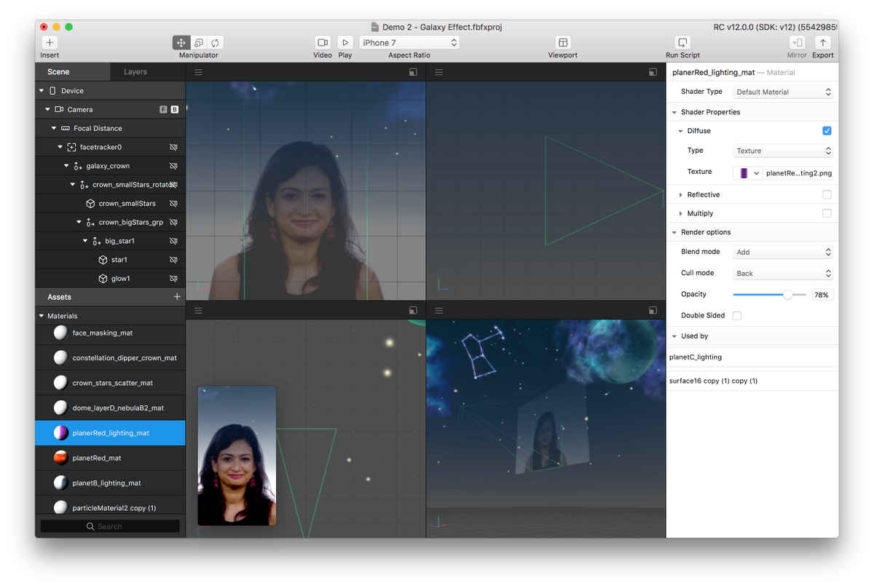
Task: Select the face_masking_mat material
Action: [110, 333]
